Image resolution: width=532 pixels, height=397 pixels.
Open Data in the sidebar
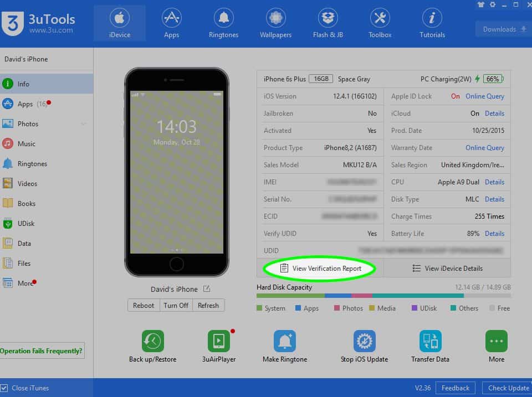tap(47, 244)
